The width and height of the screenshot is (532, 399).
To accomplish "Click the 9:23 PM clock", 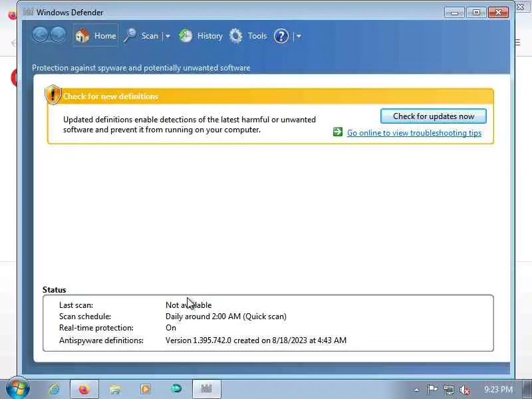I will pos(498,390).
